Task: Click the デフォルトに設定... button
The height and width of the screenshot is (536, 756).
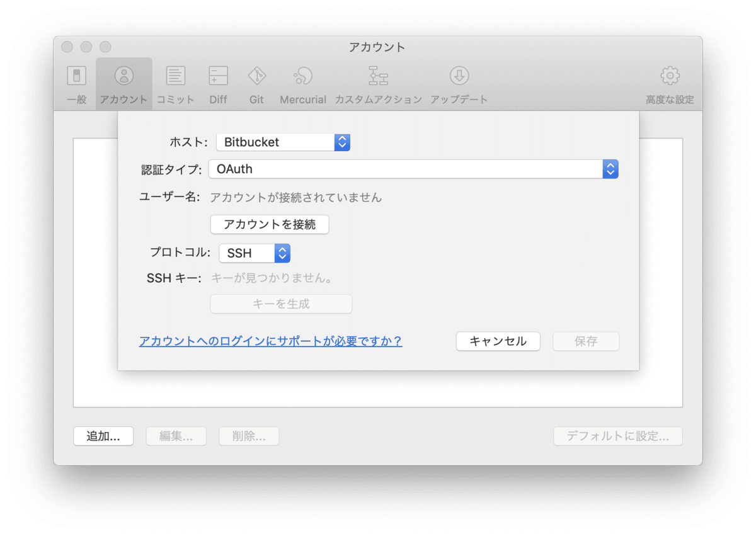Action: [x=617, y=436]
